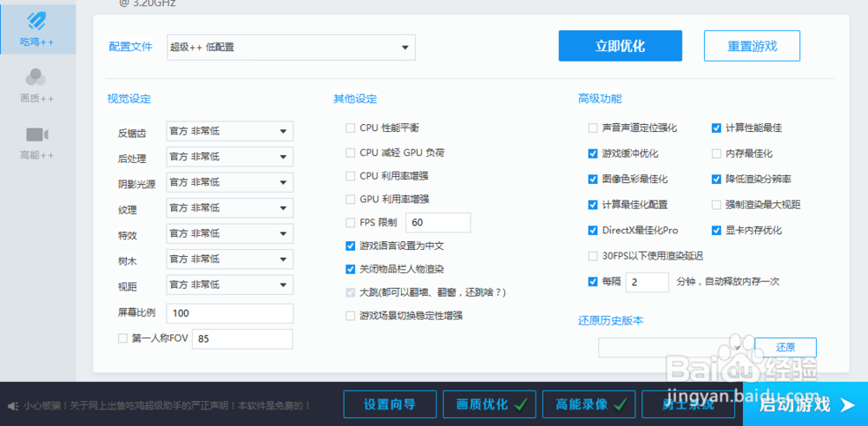Uncheck DirectX最佳化Pro
Screen dimensions: 868x426
593,230
